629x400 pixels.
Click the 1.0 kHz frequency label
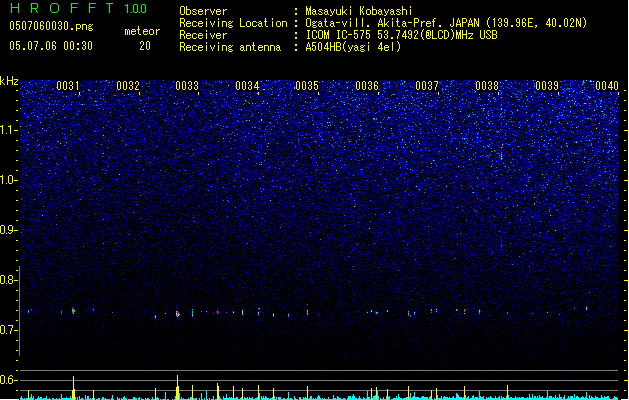click(8, 180)
